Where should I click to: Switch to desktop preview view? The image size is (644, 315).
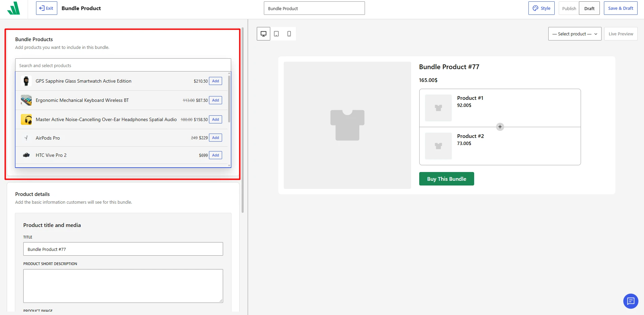click(264, 34)
